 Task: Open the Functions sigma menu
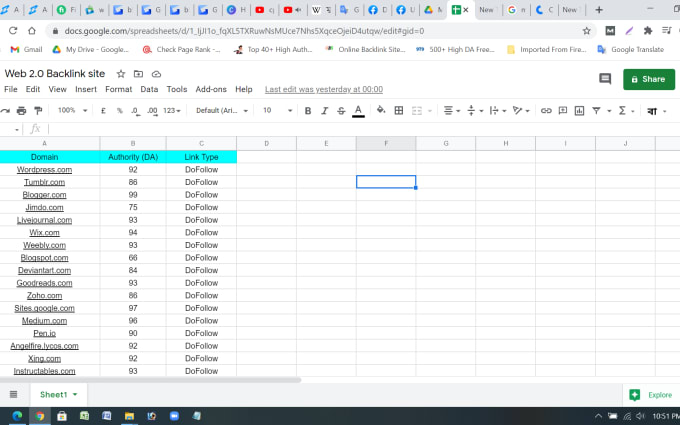coord(623,111)
